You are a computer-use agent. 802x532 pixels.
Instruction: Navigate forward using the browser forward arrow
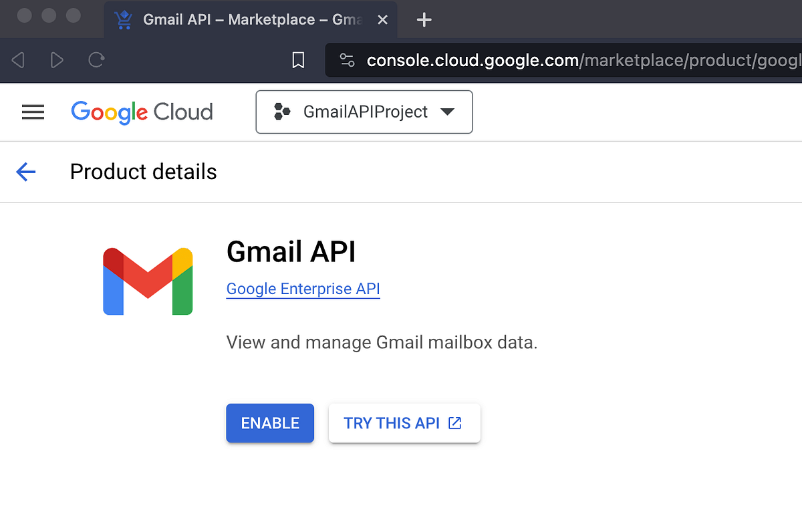tap(57, 60)
